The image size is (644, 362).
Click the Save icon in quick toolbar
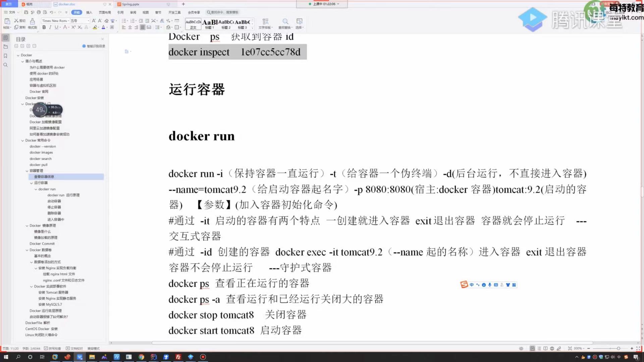point(26,12)
